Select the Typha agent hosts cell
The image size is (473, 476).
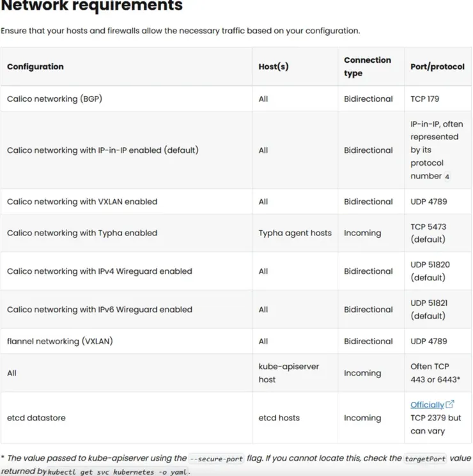point(295,233)
